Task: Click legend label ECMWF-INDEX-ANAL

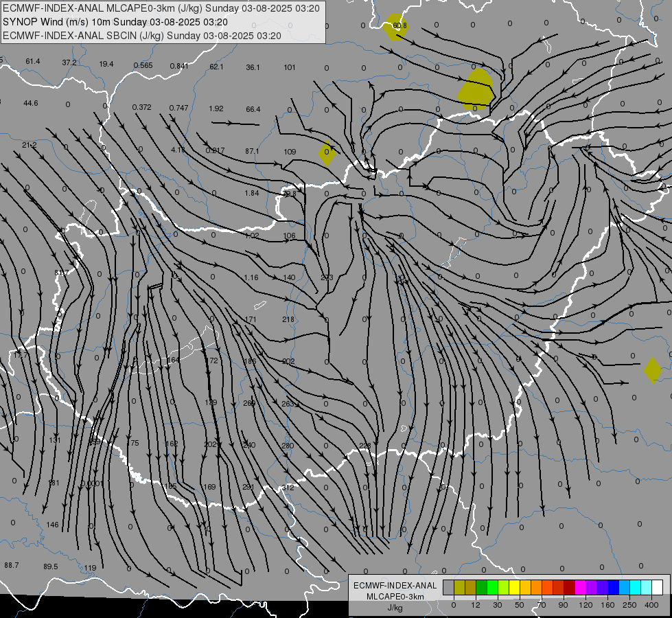Action: (x=395, y=586)
